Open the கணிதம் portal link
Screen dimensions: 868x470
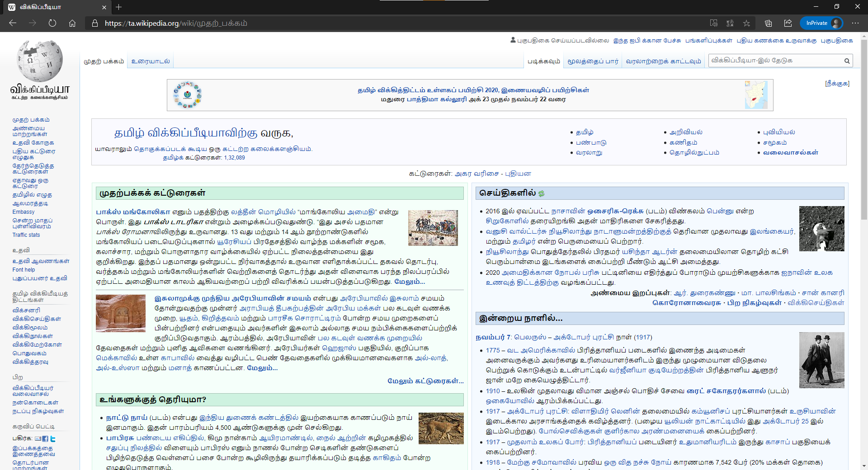[683, 142]
